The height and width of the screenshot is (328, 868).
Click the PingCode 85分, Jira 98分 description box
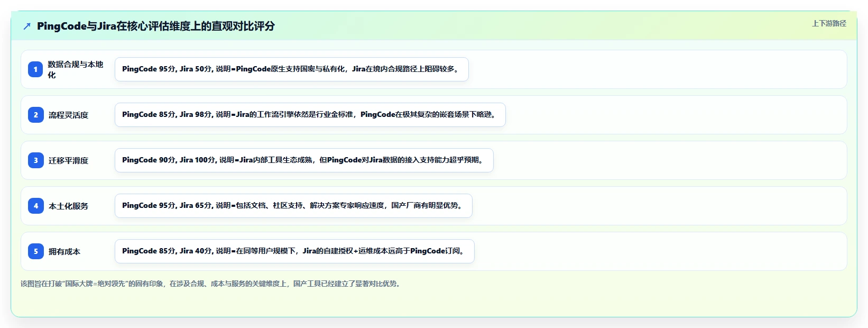pos(310,115)
